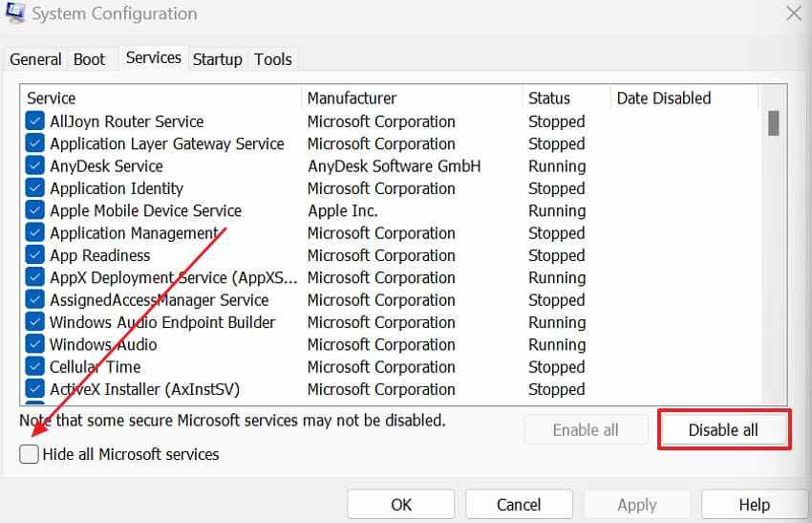Confirm with the OK button
This screenshot has height=523, width=812.
401,504
